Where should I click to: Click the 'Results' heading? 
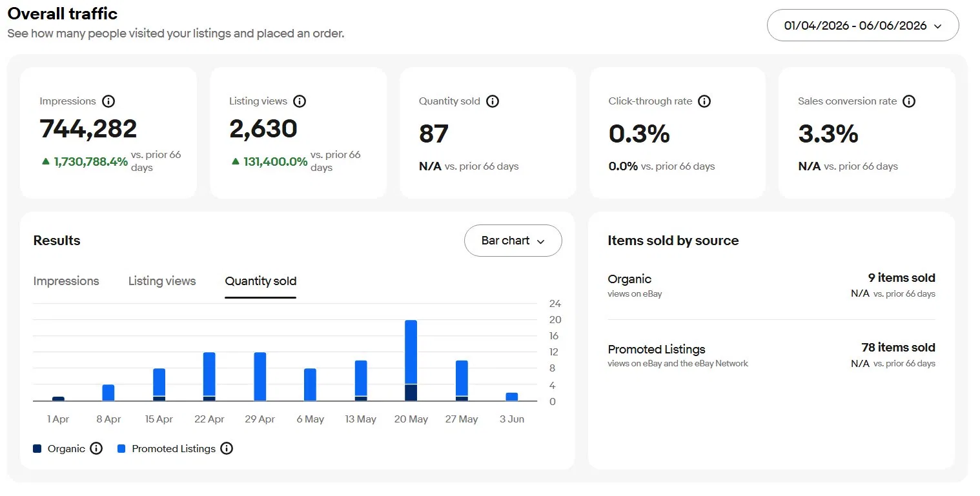[x=57, y=241]
